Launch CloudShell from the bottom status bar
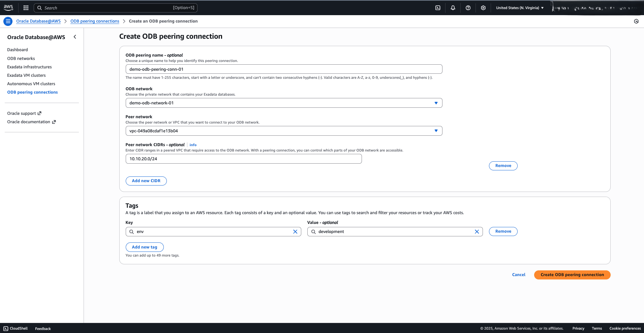 click(16, 328)
